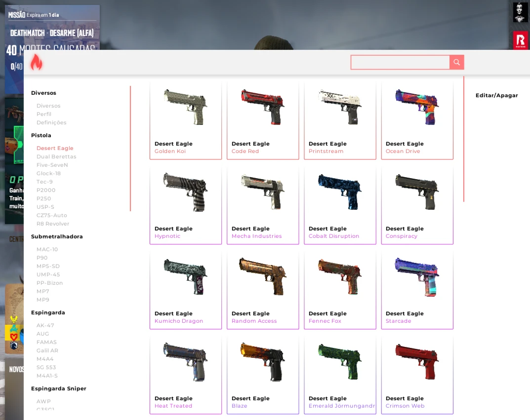
Task: Select Galil AR in the rifle list
Action: click(47, 351)
